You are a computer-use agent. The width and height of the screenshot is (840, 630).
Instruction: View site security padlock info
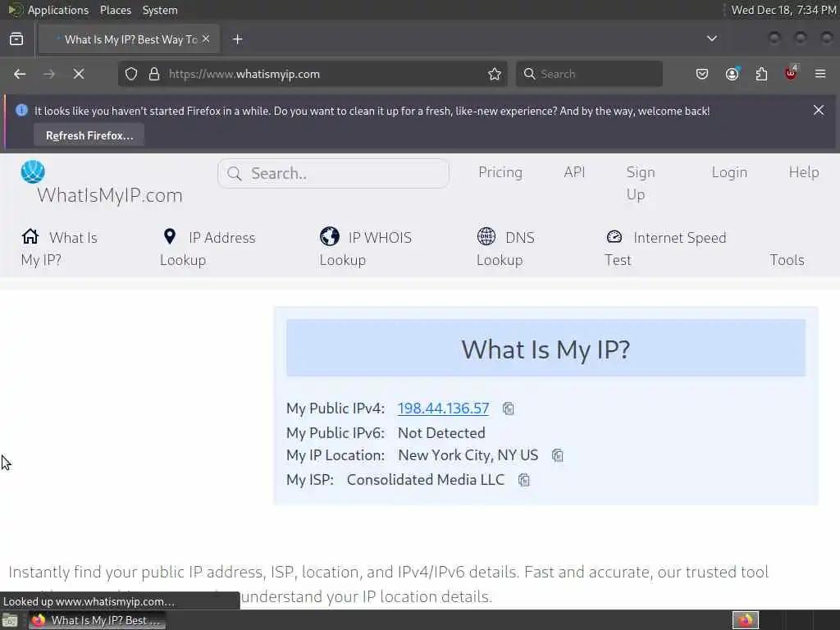[x=154, y=74]
